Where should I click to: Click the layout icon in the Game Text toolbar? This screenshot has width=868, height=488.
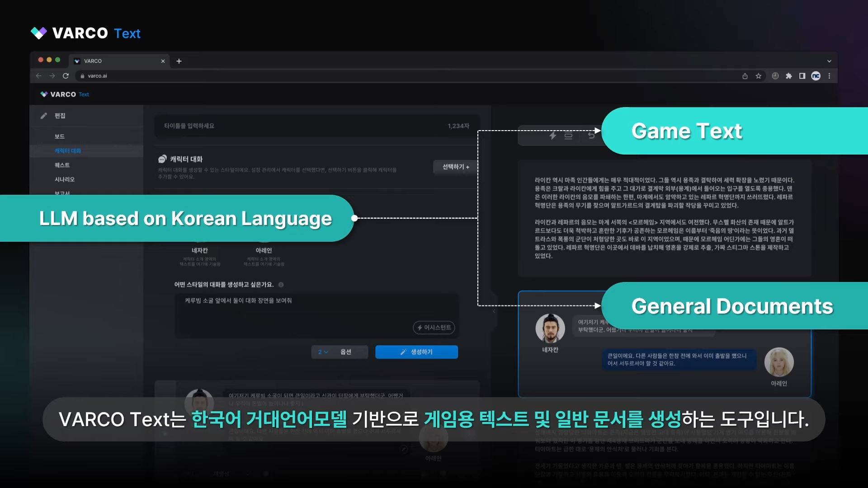coord(569,136)
